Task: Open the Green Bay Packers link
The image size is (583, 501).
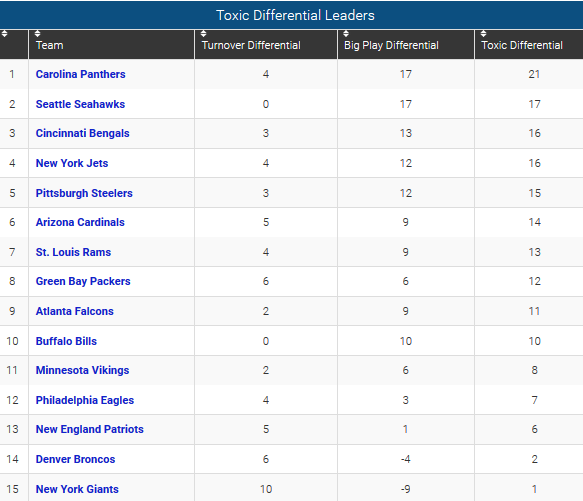Action: pos(83,281)
